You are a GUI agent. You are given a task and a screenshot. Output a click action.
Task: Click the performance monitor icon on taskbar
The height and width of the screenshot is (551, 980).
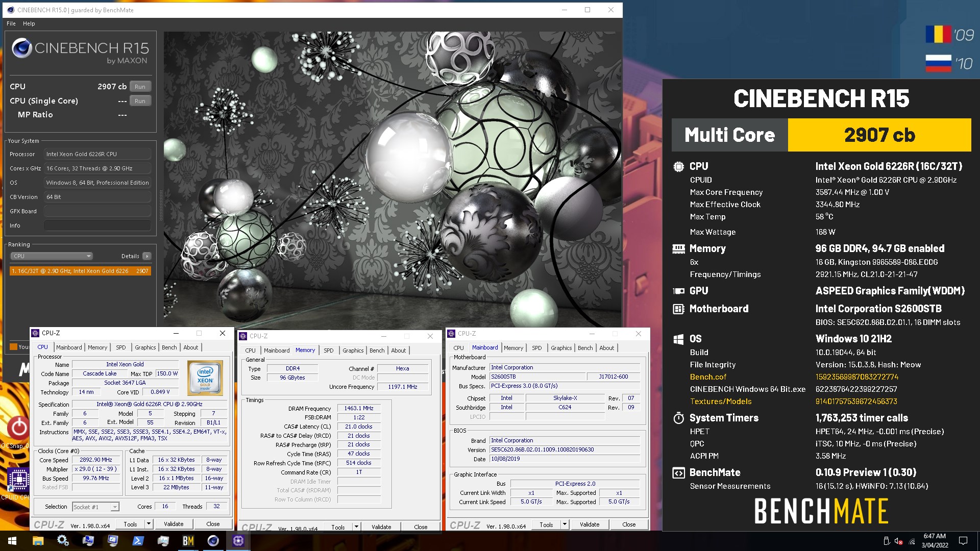[163, 541]
